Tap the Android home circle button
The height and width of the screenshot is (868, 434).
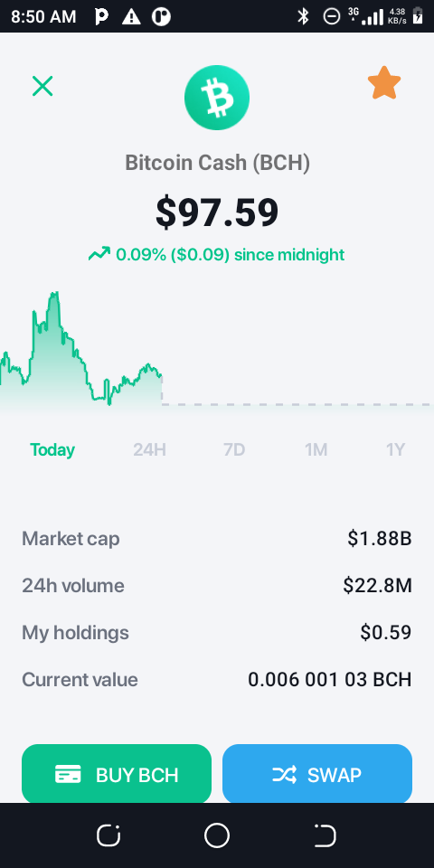coord(217,835)
